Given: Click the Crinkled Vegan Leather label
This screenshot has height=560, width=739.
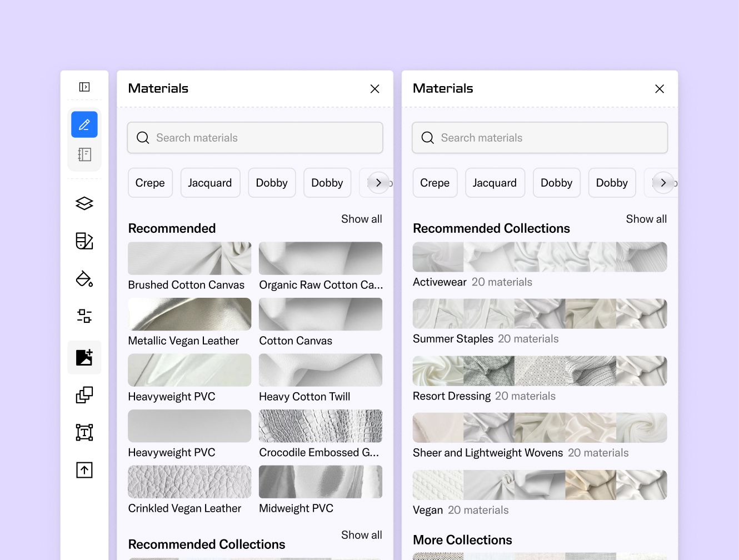Looking at the screenshot, I should click(x=184, y=508).
